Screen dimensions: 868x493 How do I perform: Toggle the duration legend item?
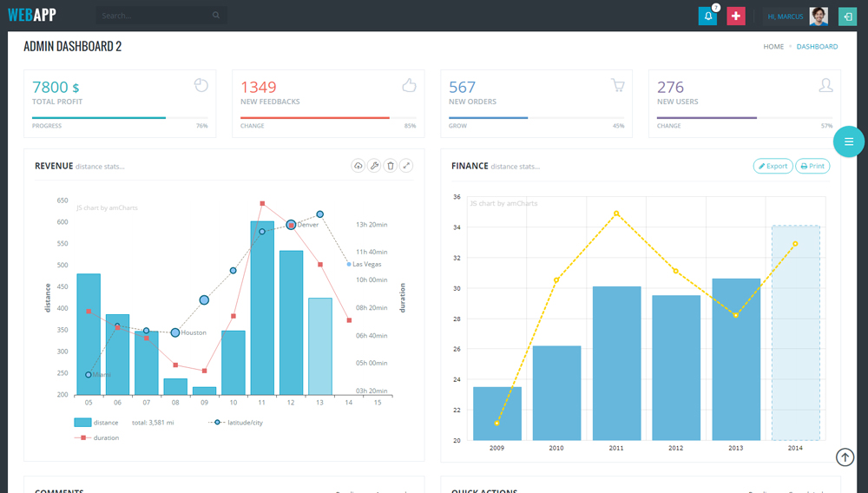click(97, 437)
